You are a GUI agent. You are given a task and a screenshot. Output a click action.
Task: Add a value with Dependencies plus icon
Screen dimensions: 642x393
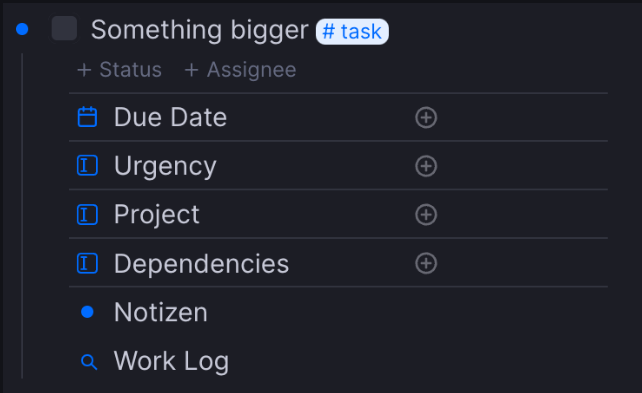coord(426,263)
